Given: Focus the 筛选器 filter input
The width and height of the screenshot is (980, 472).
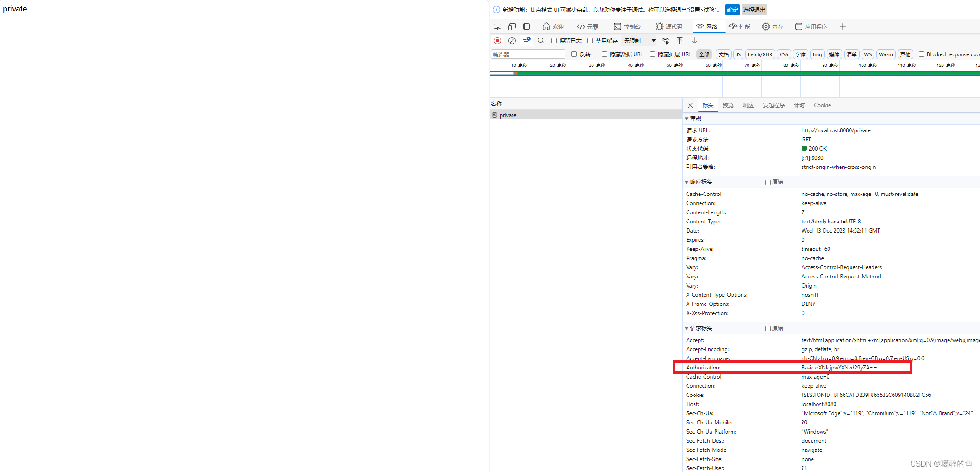Looking at the screenshot, I should pyautogui.click(x=528, y=54).
